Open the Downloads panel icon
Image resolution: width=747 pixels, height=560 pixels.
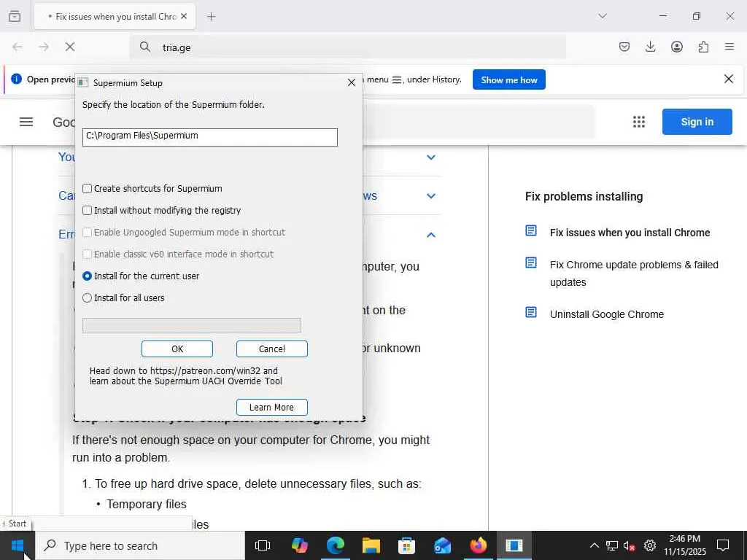tap(650, 47)
